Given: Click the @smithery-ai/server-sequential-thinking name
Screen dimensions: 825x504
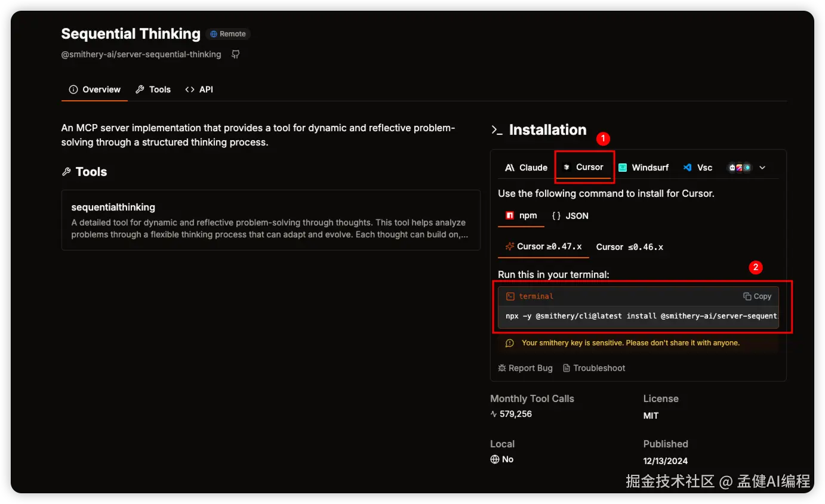Looking at the screenshot, I should tap(141, 54).
